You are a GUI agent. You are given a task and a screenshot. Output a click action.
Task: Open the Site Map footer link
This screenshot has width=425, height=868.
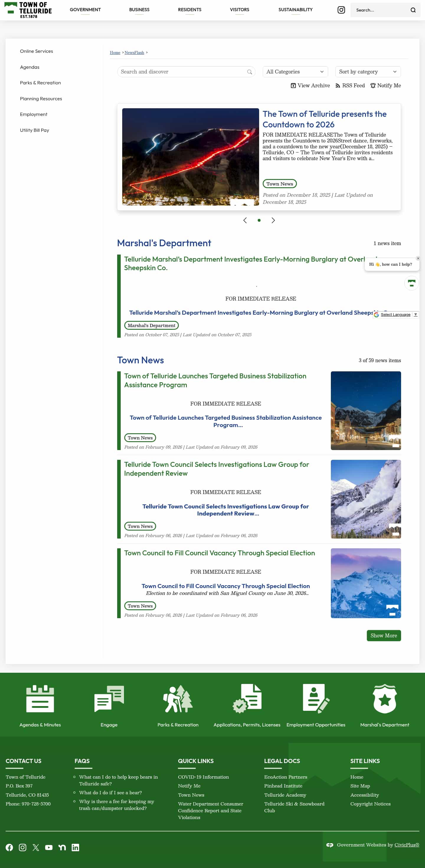[x=360, y=786]
